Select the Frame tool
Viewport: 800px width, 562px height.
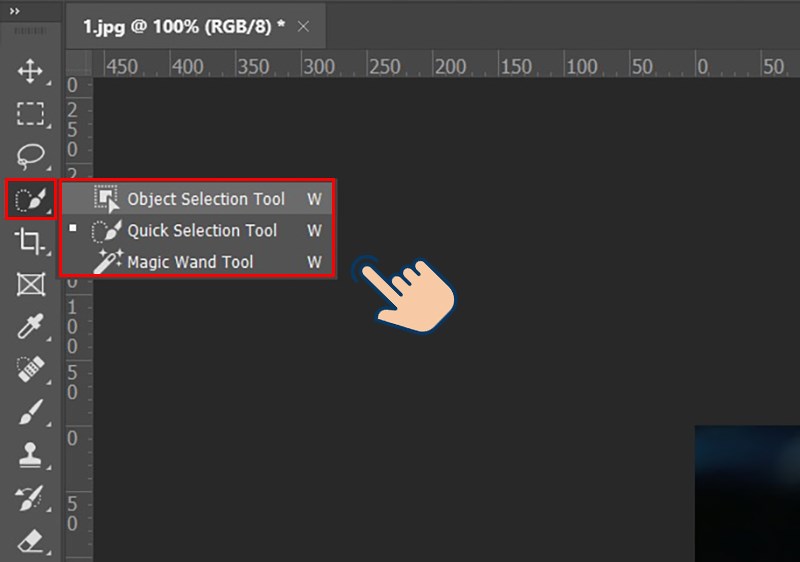pyautogui.click(x=31, y=285)
